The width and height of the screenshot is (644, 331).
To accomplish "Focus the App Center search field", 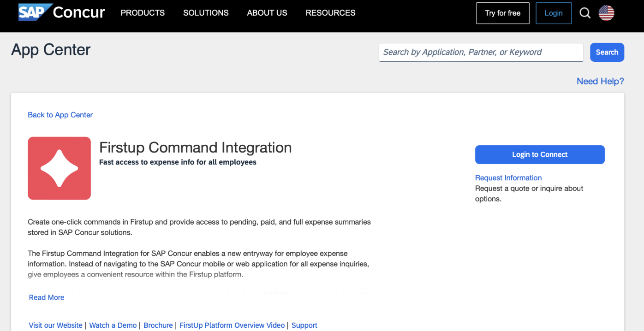I will pos(481,52).
